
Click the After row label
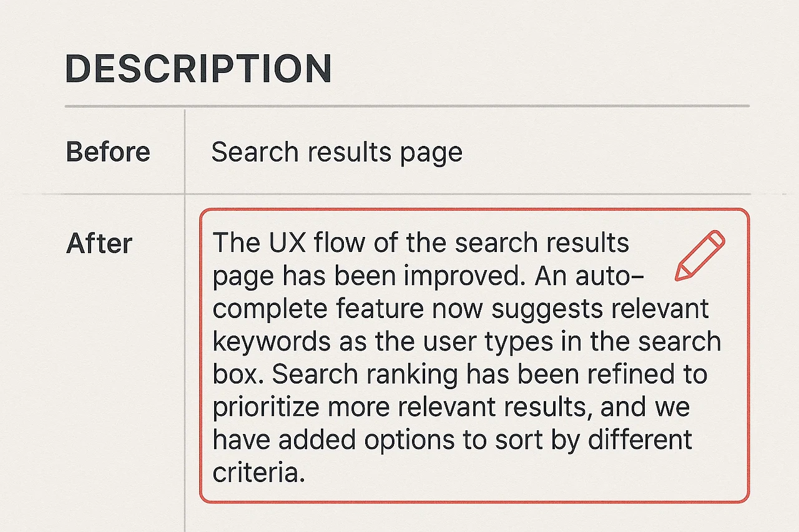tap(99, 243)
